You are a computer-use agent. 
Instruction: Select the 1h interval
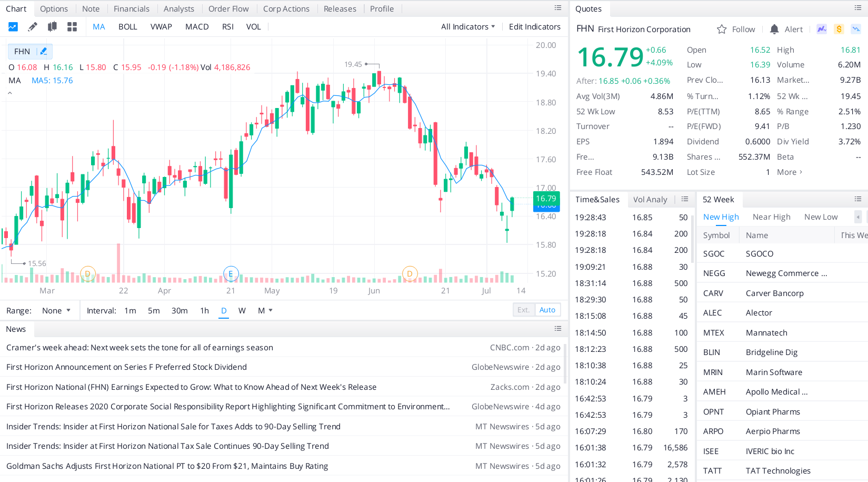point(205,311)
